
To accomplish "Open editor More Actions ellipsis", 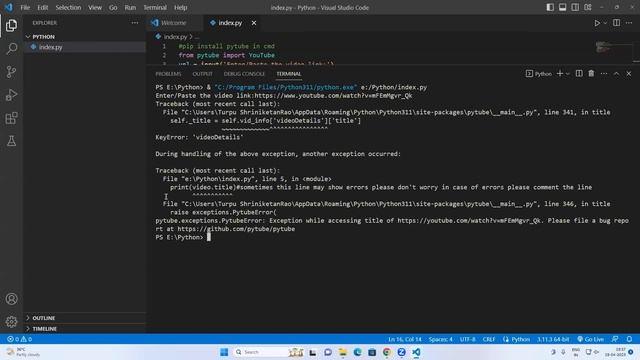I will pos(629,23).
